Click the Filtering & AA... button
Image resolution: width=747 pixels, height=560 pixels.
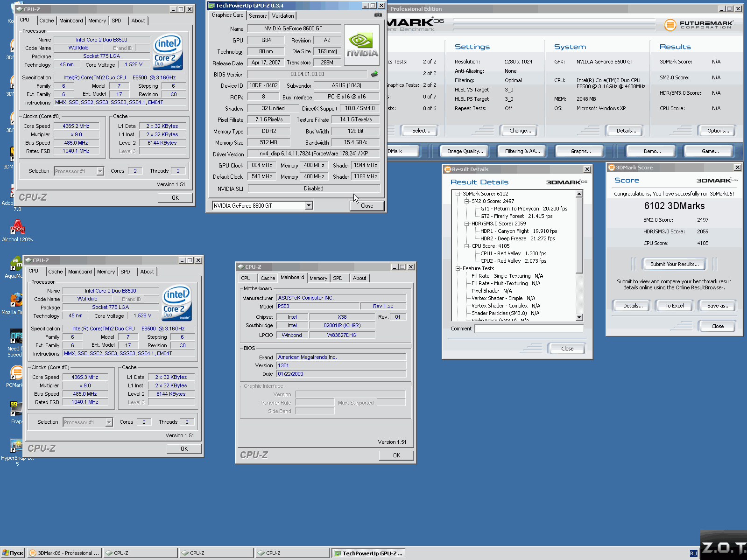(x=522, y=151)
